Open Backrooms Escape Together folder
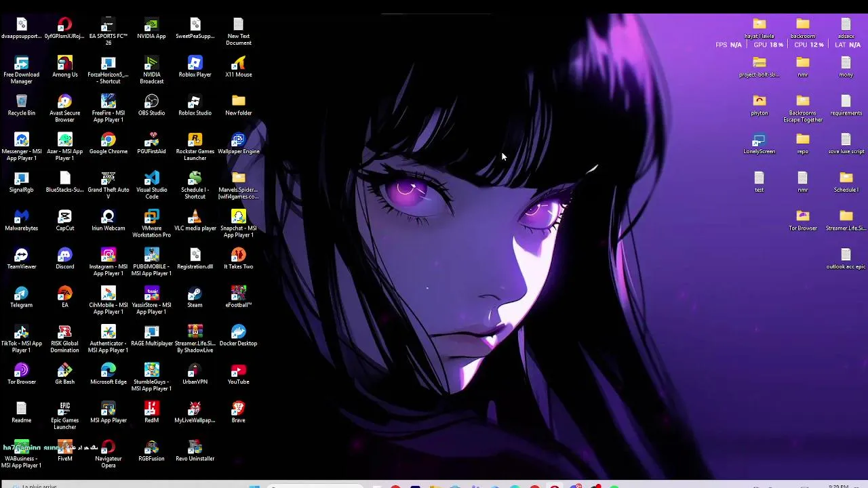 [x=803, y=109]
